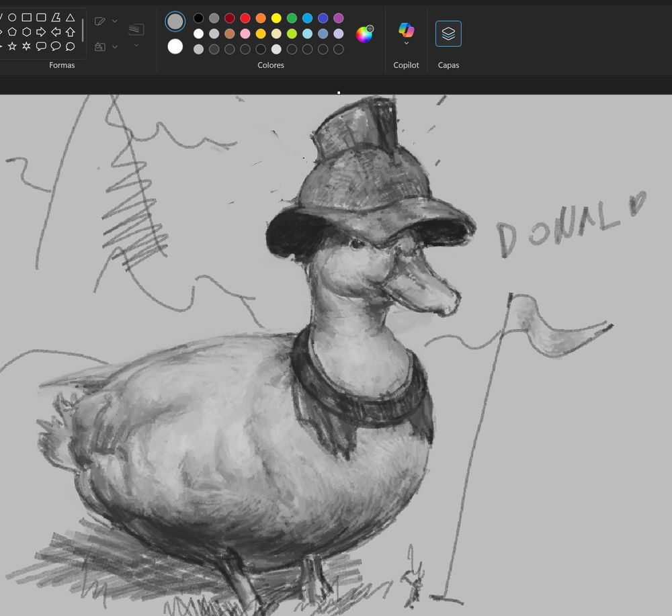This screenshot has width=672, height=616.
Task: Click the Capas label text
Action: pos(448,65)
